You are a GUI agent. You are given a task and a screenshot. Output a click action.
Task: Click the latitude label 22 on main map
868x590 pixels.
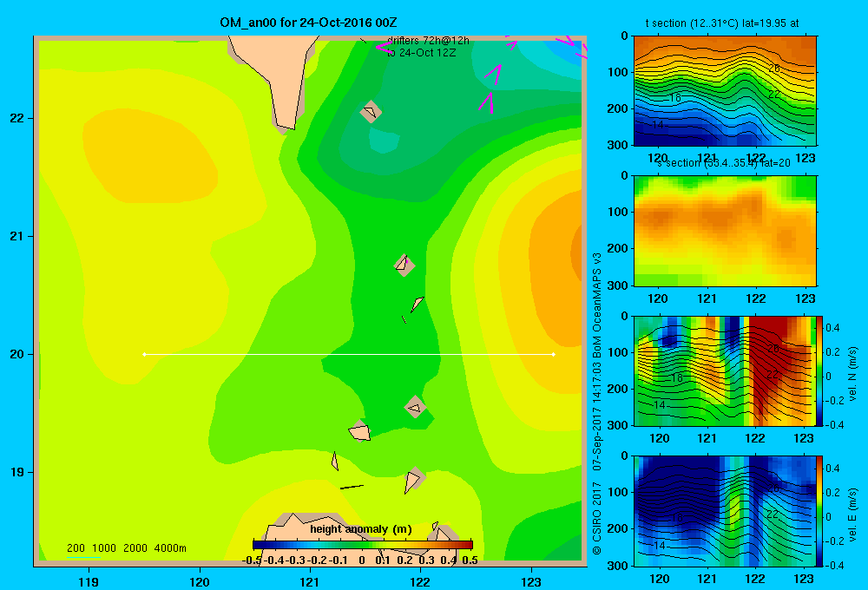(x=17, y=118)
